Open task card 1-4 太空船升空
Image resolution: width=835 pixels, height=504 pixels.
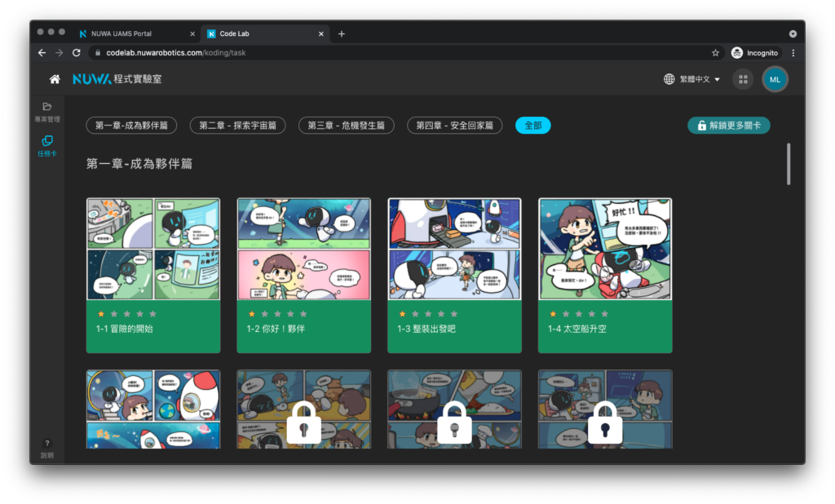coord(605,276)
